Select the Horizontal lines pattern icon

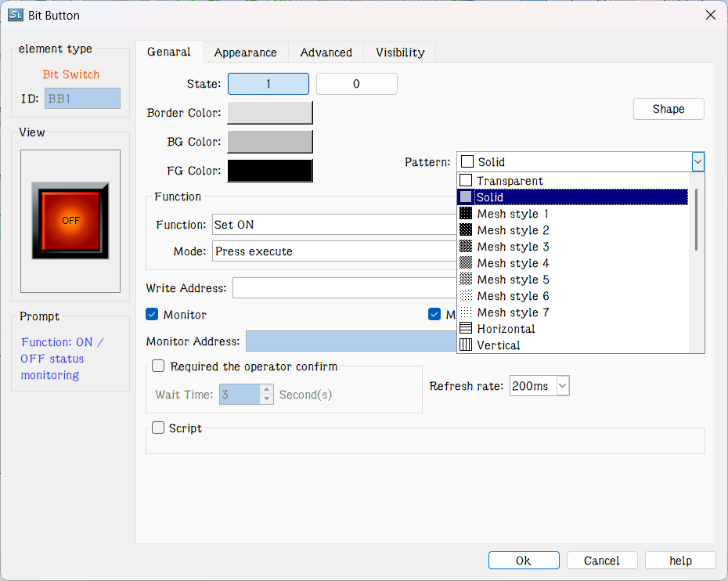tap(466, 329)
